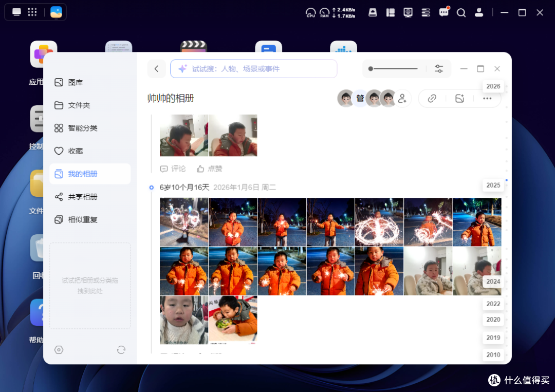555x392 pixels.
Task: Adjust the thumbnail size slider
Action: tap(393, 69)
